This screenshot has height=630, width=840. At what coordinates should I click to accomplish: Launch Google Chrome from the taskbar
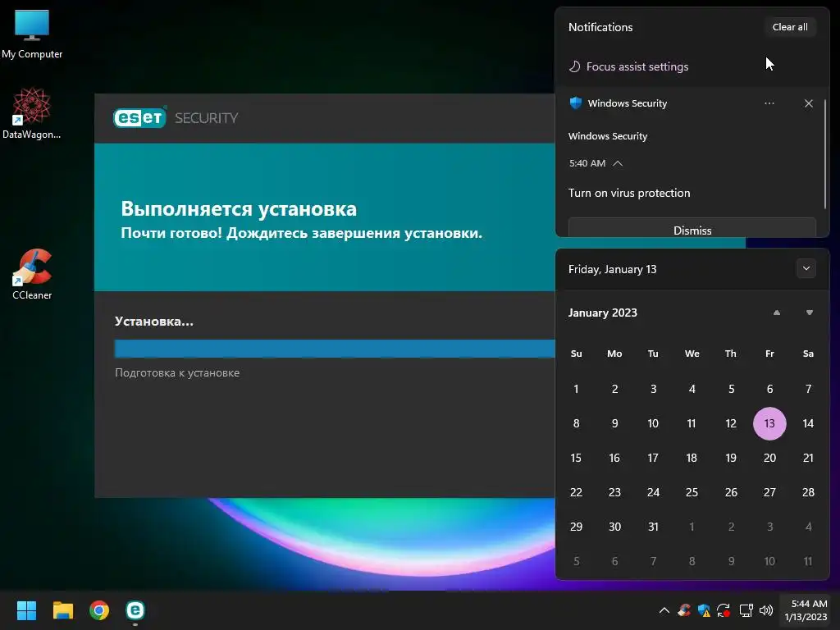pos(99,610)
